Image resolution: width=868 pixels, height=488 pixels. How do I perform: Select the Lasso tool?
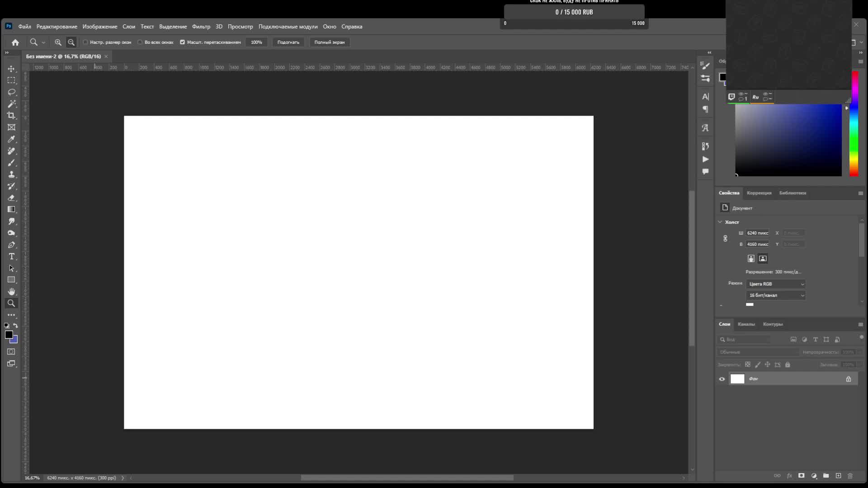pyautogui.click(x=11, y=92)
